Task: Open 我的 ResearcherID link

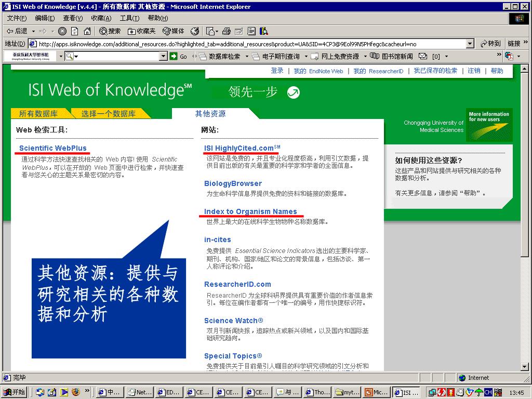Action: (378, 71)
